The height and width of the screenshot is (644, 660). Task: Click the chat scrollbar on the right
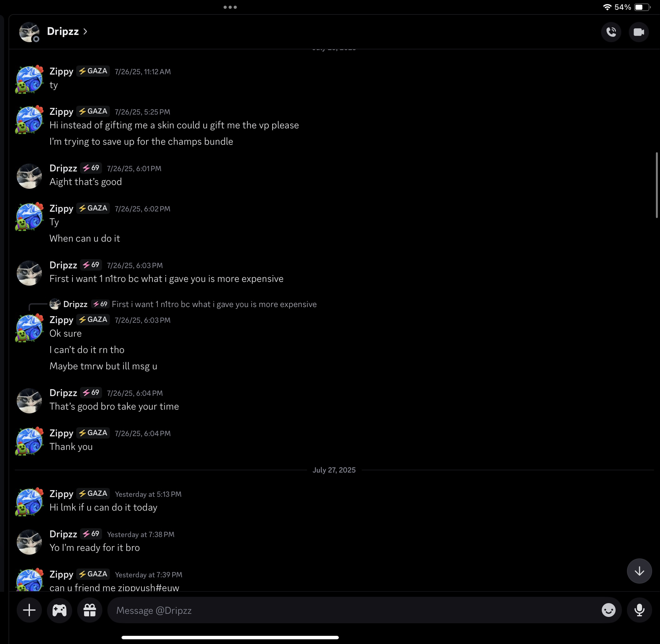(x=657, y=185)
